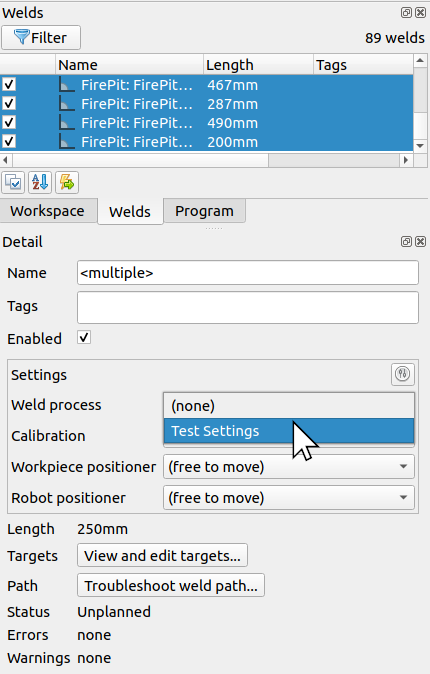This screenshot has width=430, height=674.
Task: Float the Detail panel with the undock icon
Action: [406, 242]
